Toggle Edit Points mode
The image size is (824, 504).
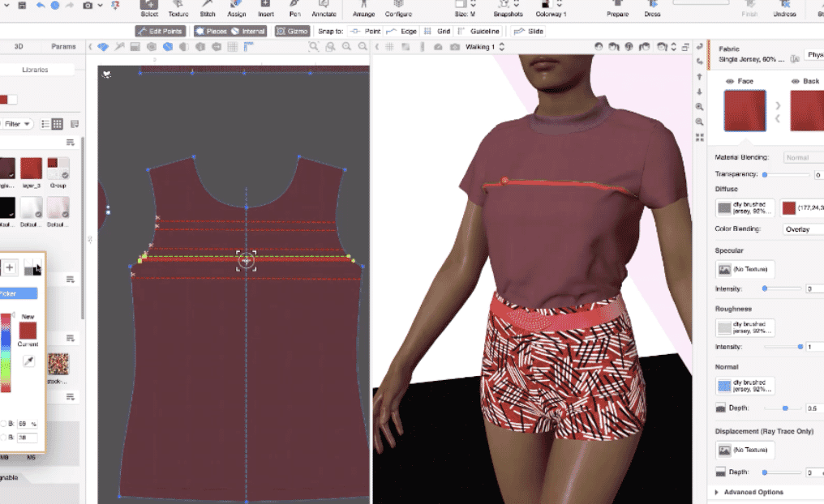pyautogui.click(x=161, y=31)
